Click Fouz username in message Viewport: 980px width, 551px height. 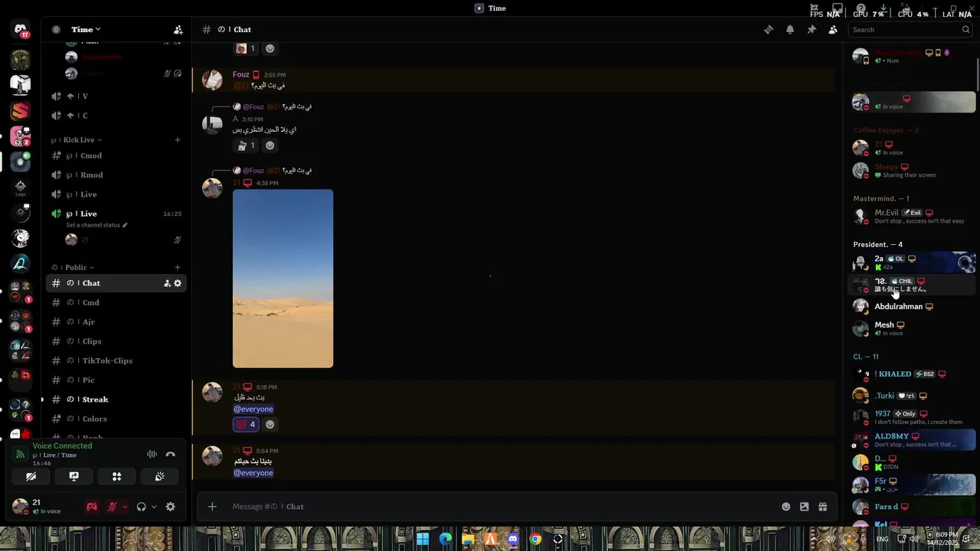241,74
